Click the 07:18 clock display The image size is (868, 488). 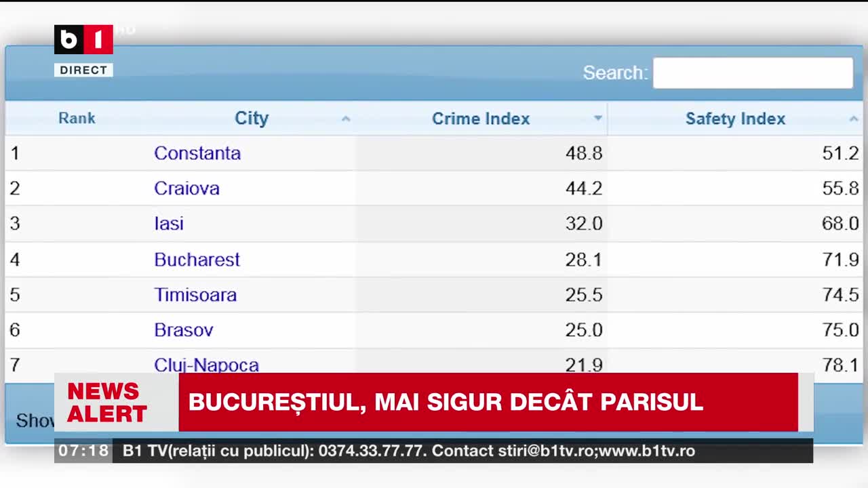tap(83, 451)
